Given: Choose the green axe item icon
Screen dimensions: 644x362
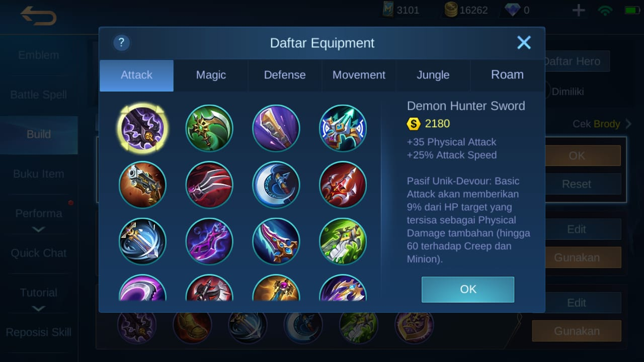Looking at the screenshot, I should (x=209, y=128).
